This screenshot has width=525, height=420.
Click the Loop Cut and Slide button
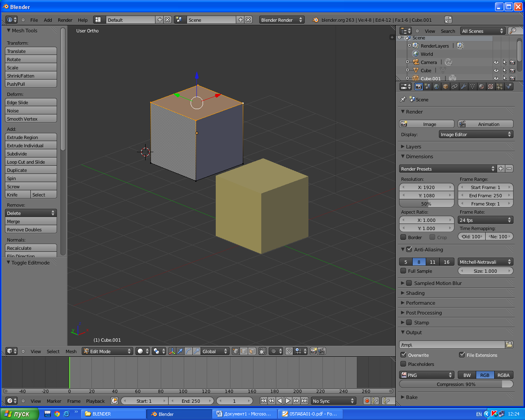click(31, 162)
